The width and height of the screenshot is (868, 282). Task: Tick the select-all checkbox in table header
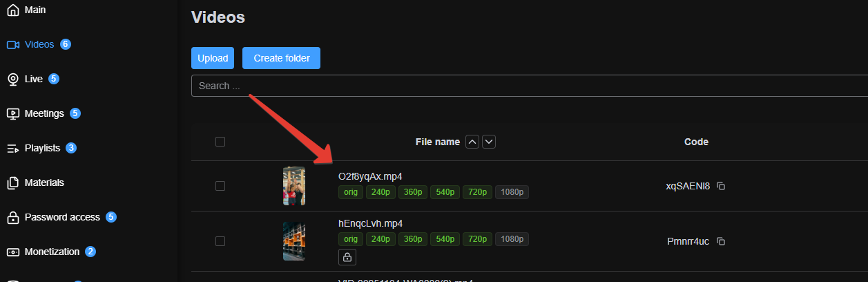click(x=220, y=142)
